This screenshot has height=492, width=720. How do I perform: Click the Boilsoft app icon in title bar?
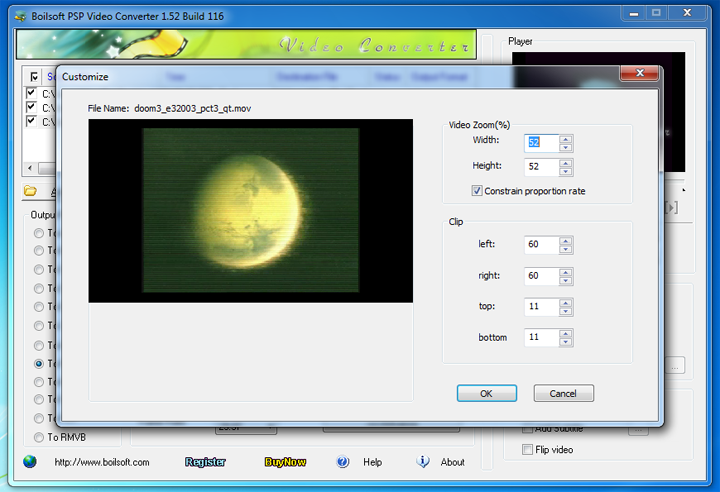click(x=20, y=17)
